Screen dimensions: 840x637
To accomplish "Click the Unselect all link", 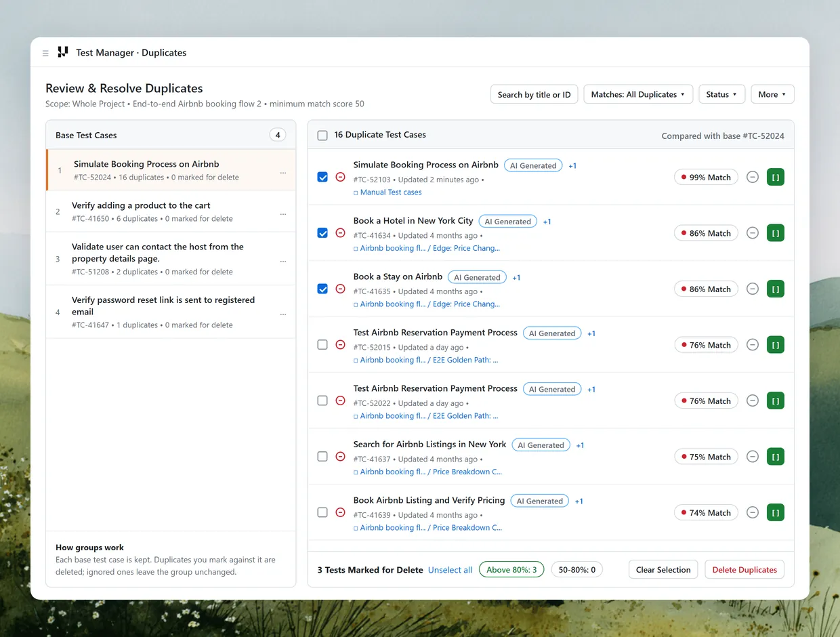I will [x=450, y=570].
